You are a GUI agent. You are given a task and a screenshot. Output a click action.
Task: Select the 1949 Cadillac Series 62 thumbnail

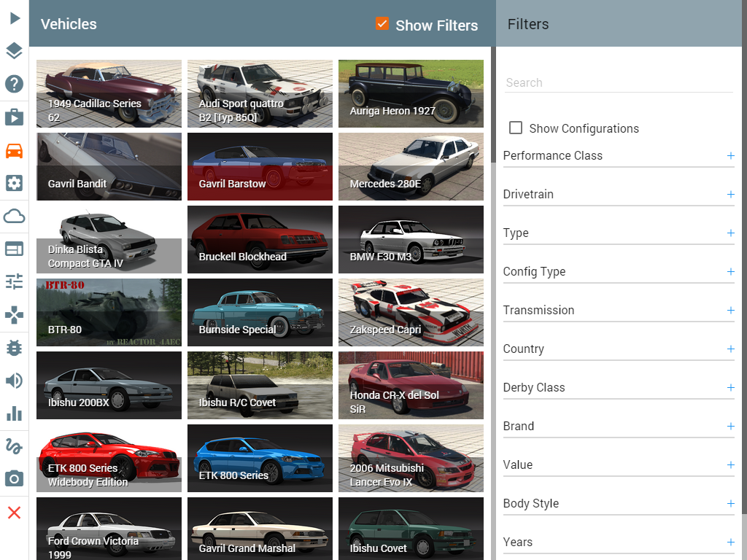pyautogui.click(x=109, y=94)
